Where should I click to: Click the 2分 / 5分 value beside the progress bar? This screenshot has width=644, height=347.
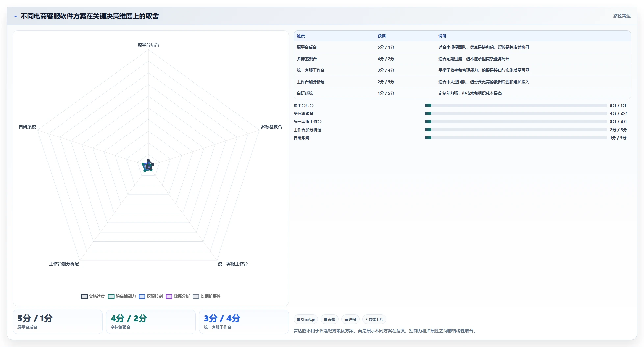pyautogui.click(x=618, y=130)
